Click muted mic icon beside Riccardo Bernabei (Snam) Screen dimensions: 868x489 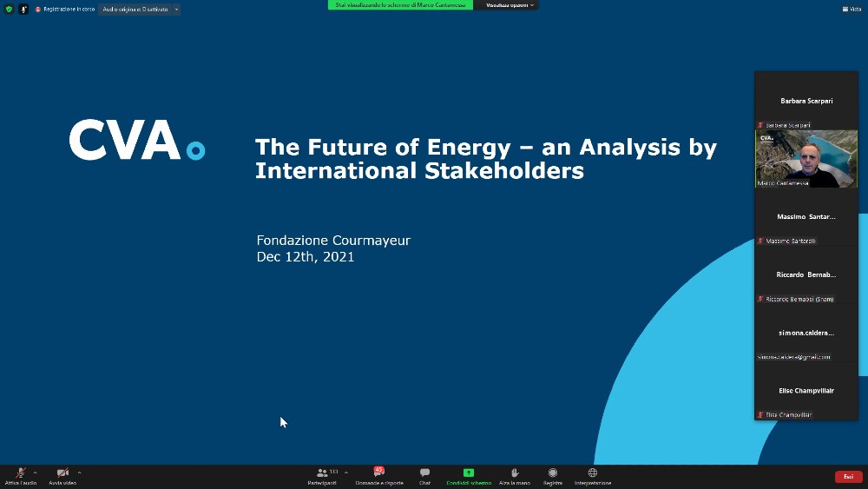[760, 299]
